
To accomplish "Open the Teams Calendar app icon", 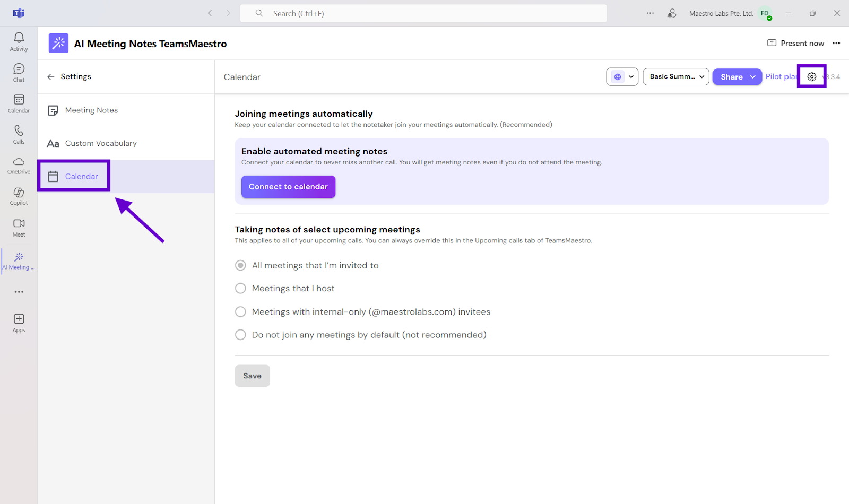I will (x=19, y=103).
